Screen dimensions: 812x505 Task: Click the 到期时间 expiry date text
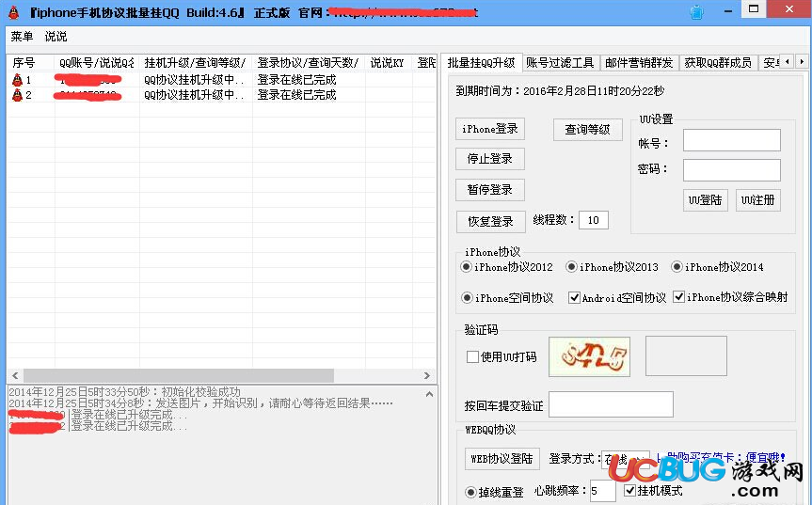coord(560,91)
